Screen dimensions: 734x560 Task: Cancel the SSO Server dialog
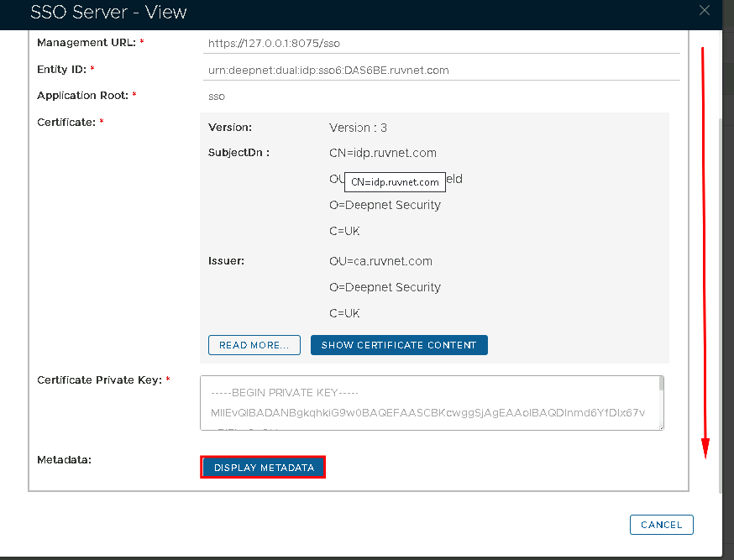(x=661, y=525)
